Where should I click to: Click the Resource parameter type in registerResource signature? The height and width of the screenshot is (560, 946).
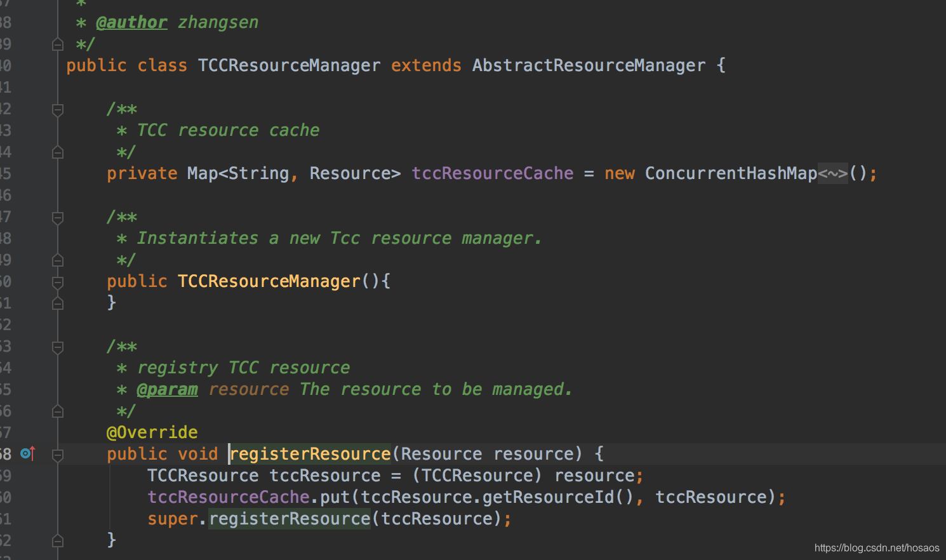(441, 454)
